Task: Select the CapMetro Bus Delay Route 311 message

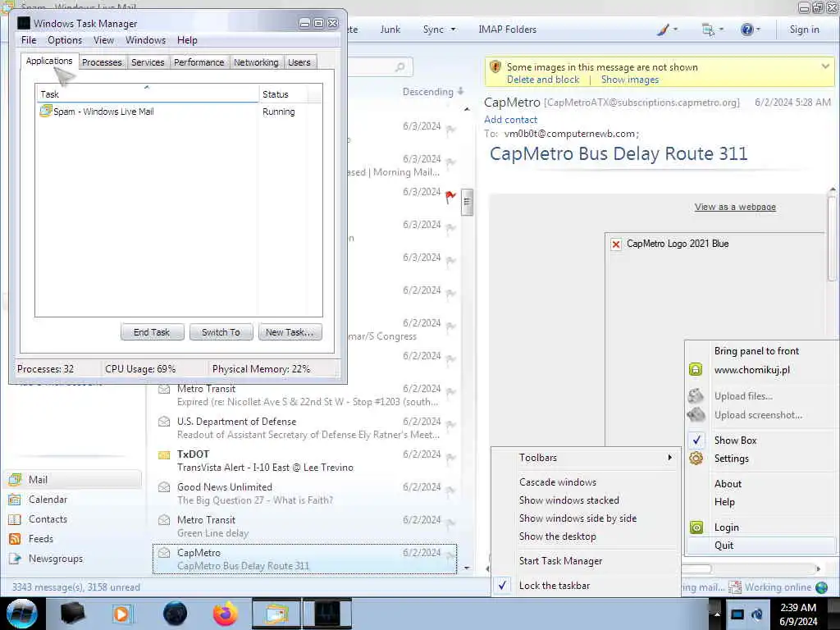Action: (304, 559)
